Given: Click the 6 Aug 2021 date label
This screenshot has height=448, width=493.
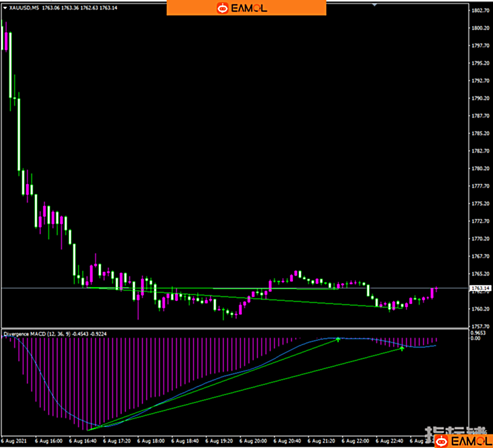Looking at the screenshot, I should [x=14, y=441].
